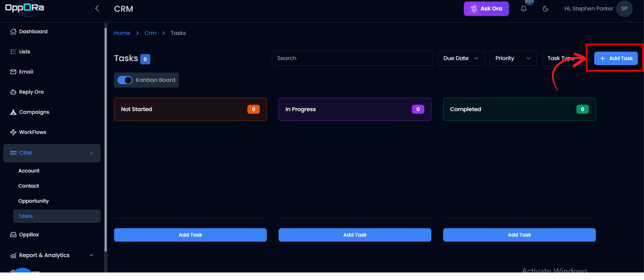Open WorkFlows sidebar icon
This screenshot has width=644, height=280.
(x=13, y=132)
